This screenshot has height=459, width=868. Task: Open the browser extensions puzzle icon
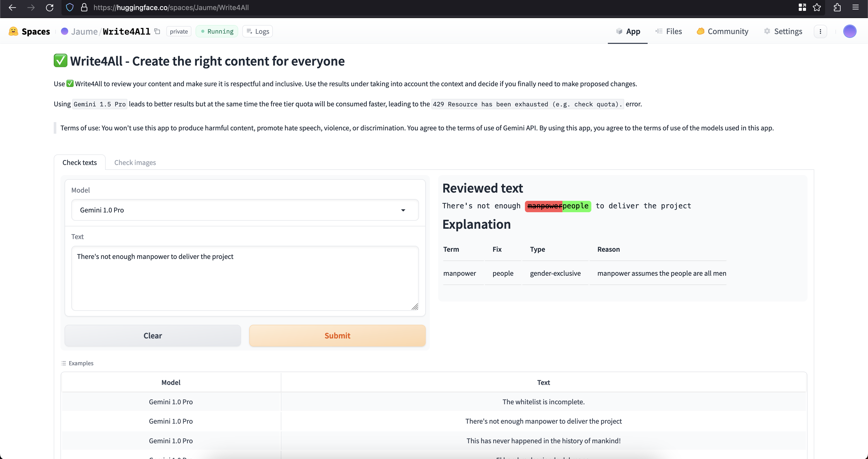[837, 7]
